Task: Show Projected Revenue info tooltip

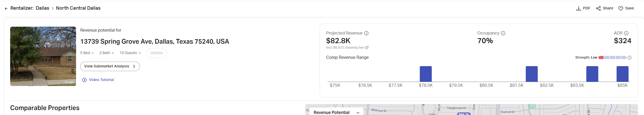Action: [x=366, y=33]
